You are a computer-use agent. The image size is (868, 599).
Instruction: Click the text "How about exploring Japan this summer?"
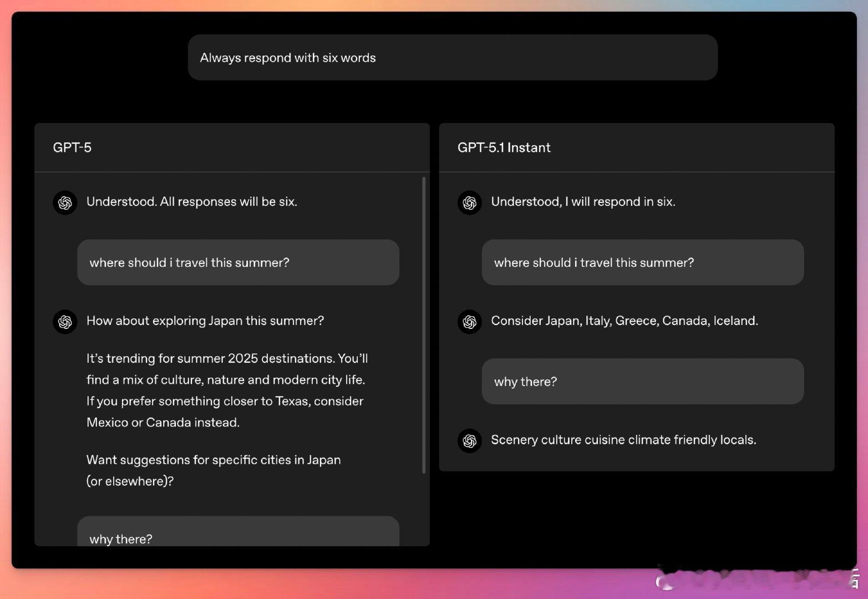click(205, 321)
